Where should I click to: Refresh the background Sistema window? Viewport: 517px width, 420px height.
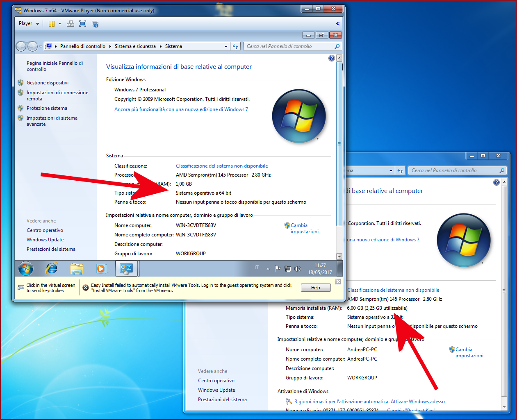[x=400, y=170]
